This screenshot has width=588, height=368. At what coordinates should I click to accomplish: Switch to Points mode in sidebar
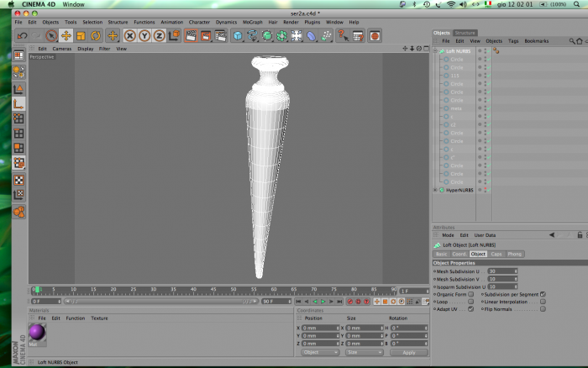(18, 118)
